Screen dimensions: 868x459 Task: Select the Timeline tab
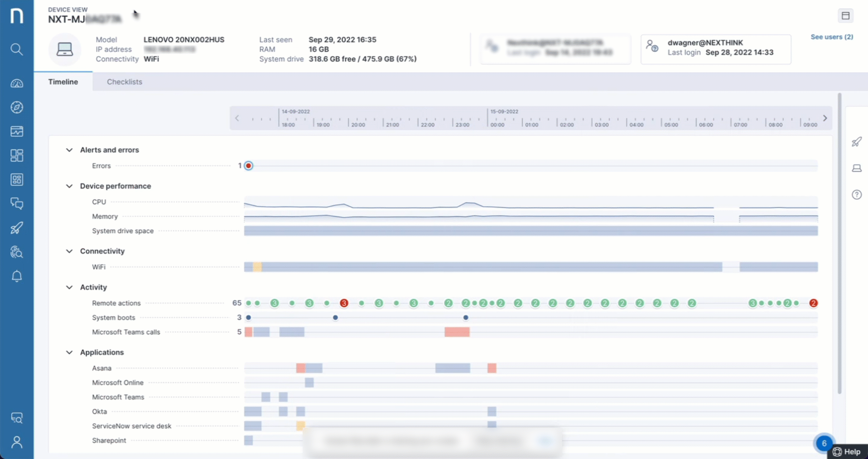coord(63,82)
